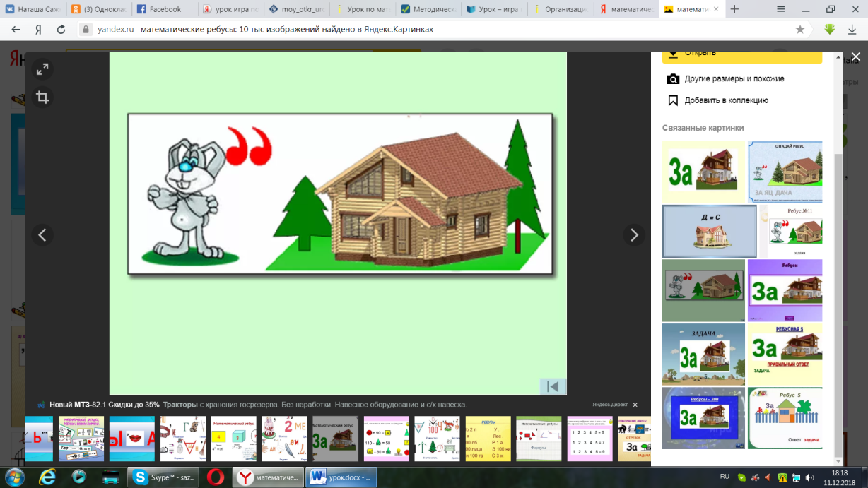Open purple 'Ребусы' related image
Image resolution: width=868 pixels, height=488 pixels.
(785, 290)
